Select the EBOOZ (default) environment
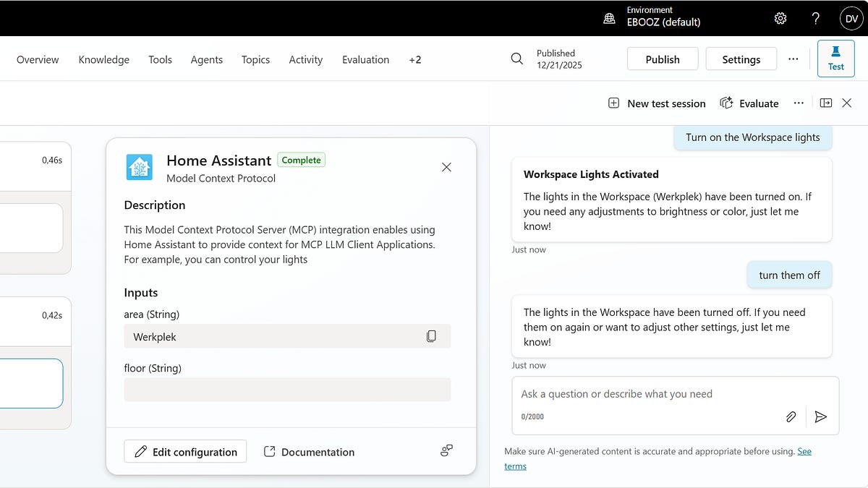Screen dimensions: 868x488 pyautogui.click(x=663, y=22)
